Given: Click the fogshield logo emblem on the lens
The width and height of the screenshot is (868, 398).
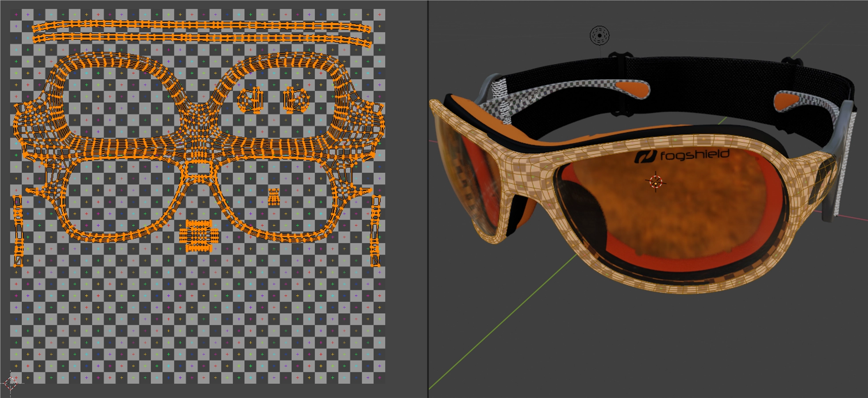Looking at the screenshot, I should (645, 157).
